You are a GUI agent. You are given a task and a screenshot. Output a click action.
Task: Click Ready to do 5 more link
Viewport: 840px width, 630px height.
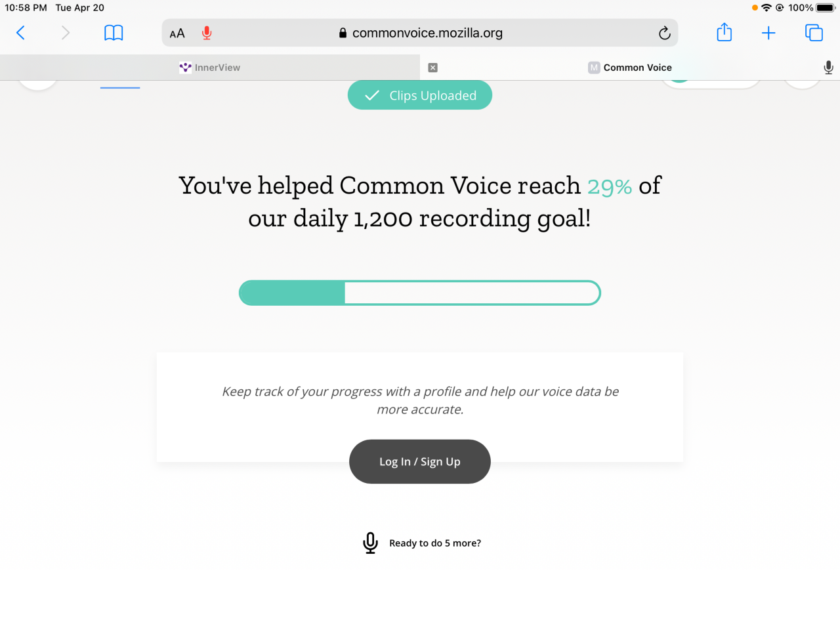[x=435, y=543]
